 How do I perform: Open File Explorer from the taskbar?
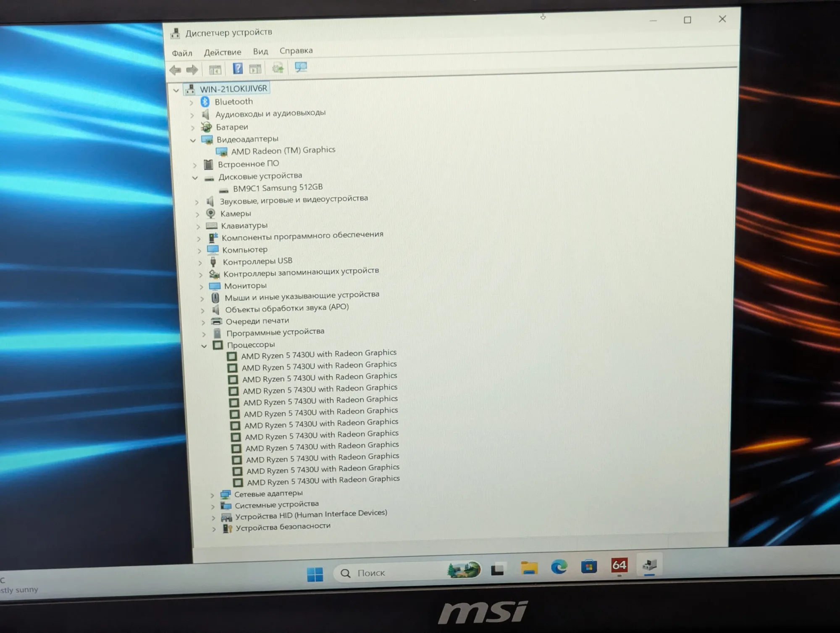point(529,568)
